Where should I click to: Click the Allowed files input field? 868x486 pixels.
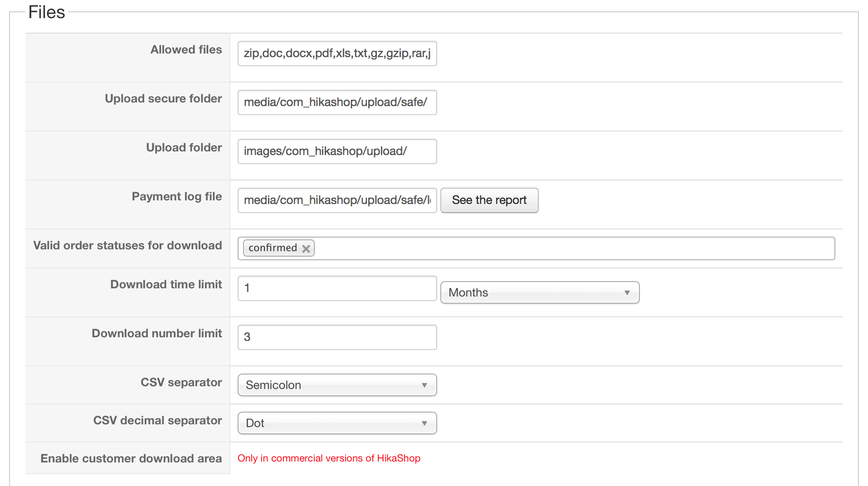tap(336, 53)
